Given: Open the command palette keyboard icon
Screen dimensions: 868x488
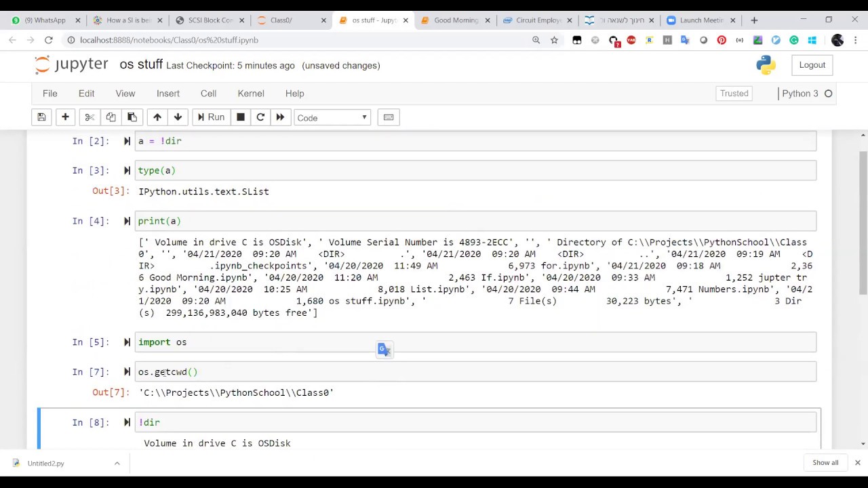Looking at the screenshot, I should click(x=389, y=117).
